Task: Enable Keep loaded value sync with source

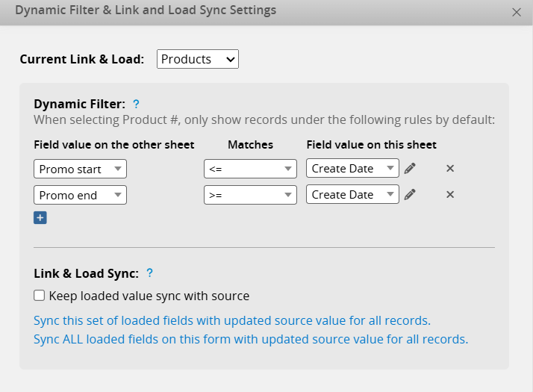Action: [x=40, y=296]
